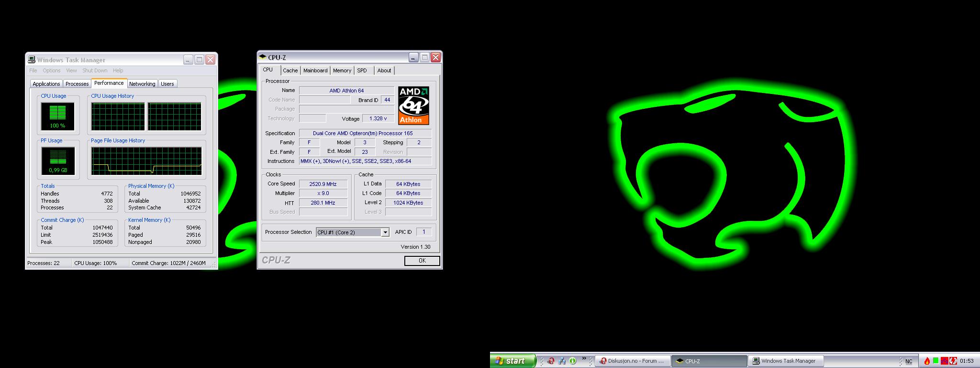Switch to the Users tab
The height and width of the screenshot is (368, 980).
point(167,84)
